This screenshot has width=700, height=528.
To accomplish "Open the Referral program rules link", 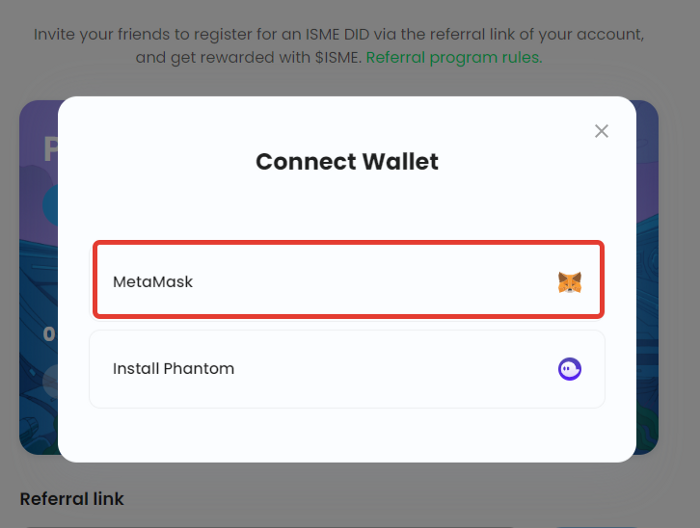I will pyautogui.click(x=454, y=57).
